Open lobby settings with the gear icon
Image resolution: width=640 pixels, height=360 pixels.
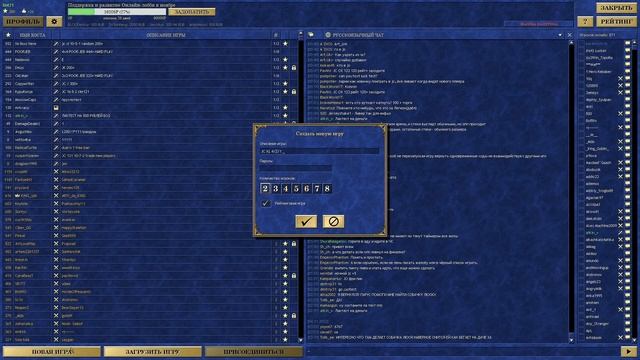(54, 21)
